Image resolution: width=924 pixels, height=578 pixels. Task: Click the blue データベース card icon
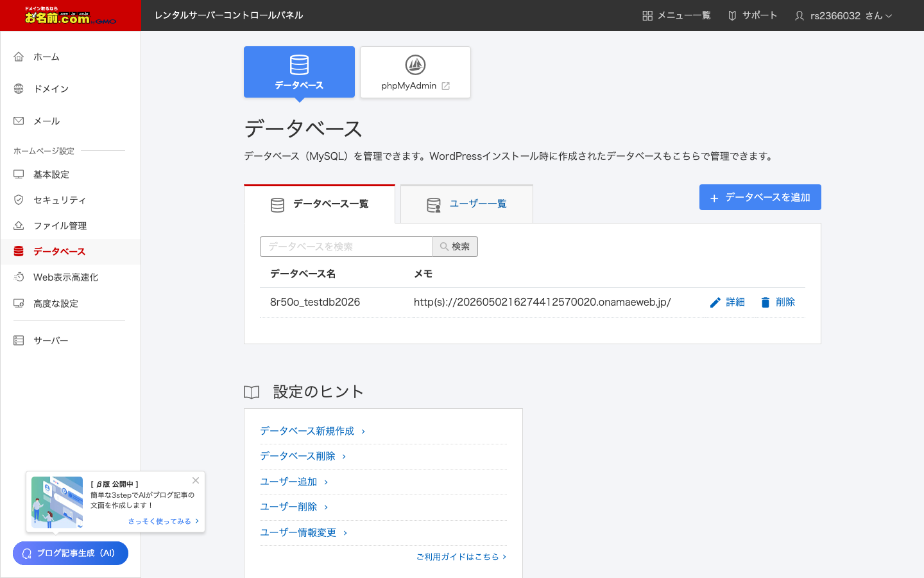tap(299, 65)
